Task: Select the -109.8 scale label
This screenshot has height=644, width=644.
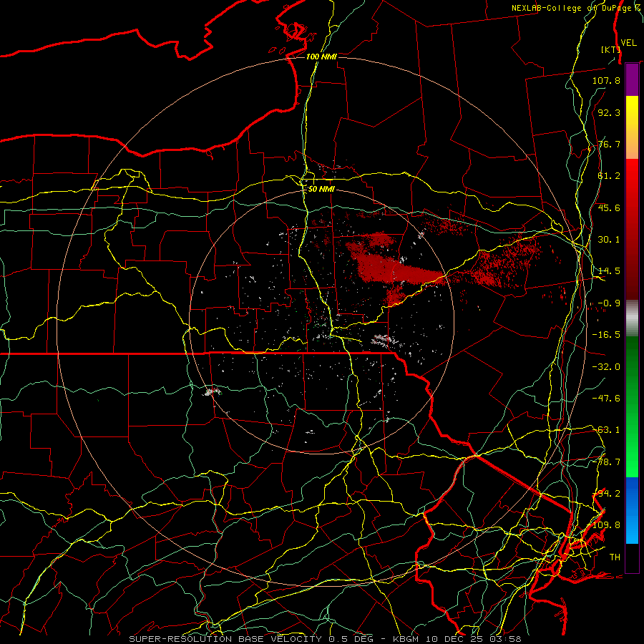Action: 604,525
